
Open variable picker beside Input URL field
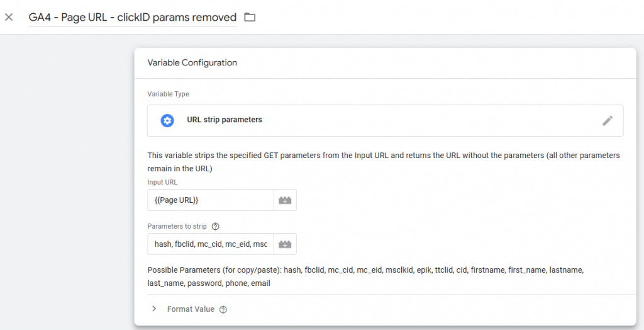285,200
